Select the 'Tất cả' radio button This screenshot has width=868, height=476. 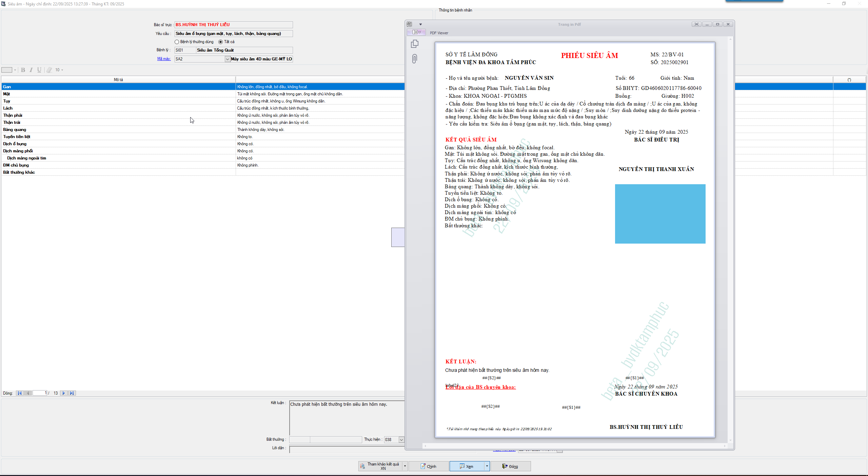pos(220,42)
